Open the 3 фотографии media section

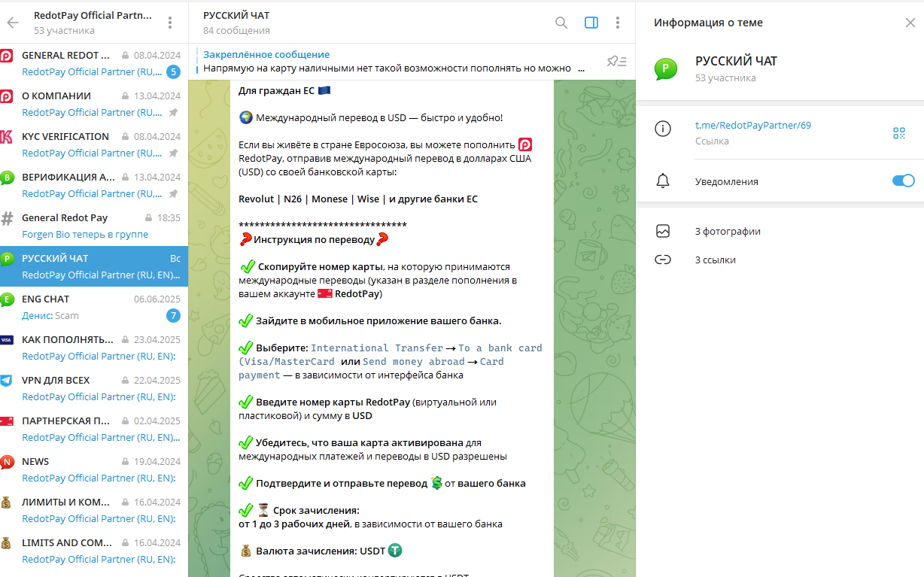728,231
